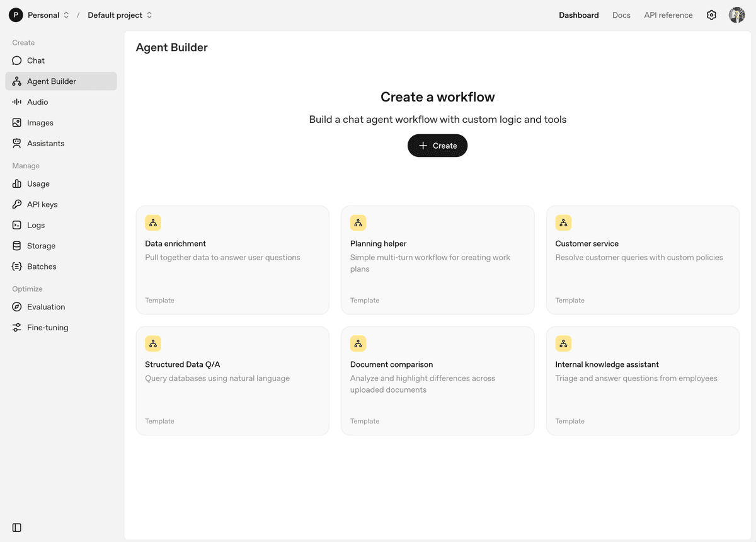756x542 pixels.
Task: Open the Images tool
Action: tap(40, 122)
